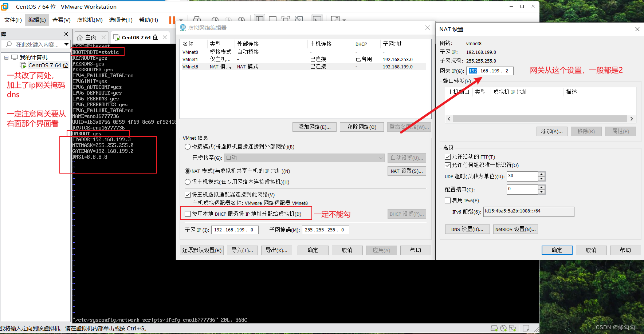Screen dimensions: 644x334
Task: Close the 主页 tab
Action: [x=103, y=37]
